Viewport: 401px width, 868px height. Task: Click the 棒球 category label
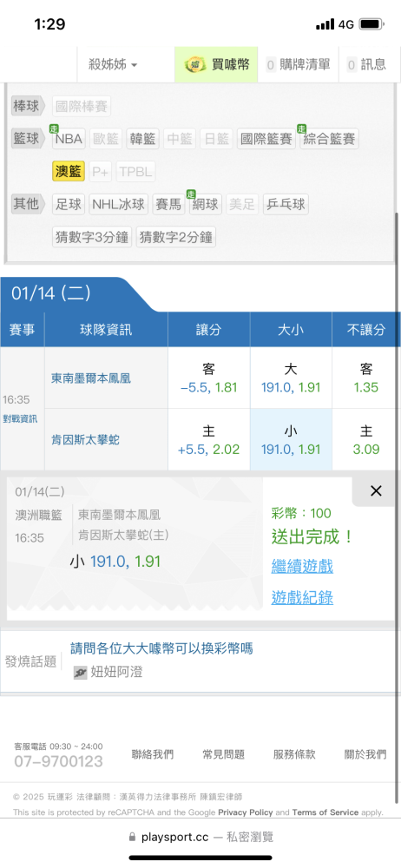[27, 106]
